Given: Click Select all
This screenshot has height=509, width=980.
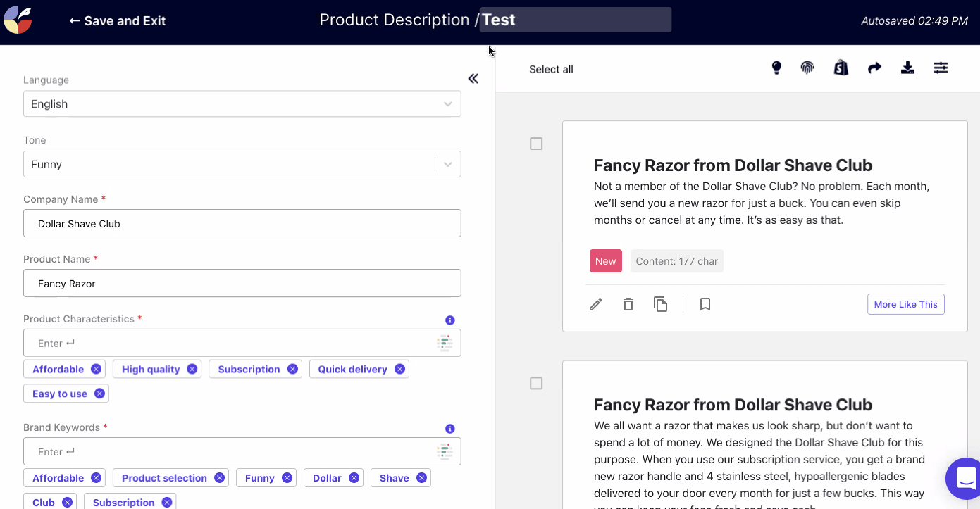Looking at the screenshot, I should [x=551, y=69].
